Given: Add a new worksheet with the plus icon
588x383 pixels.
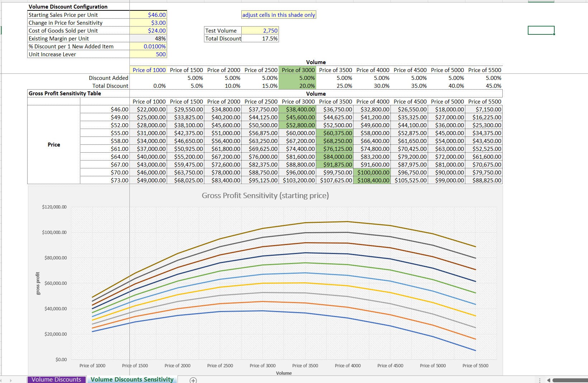Looking at the screenshot, I should point(193,380).
